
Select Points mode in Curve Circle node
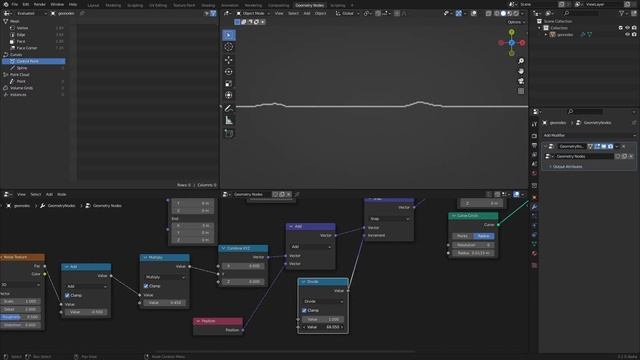pos(462,236)
